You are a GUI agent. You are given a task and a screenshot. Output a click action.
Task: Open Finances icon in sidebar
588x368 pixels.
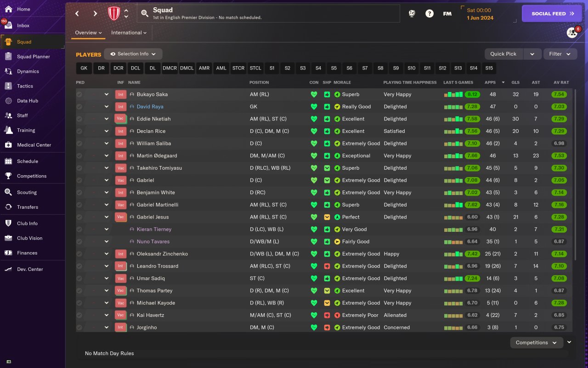[8, 253]
